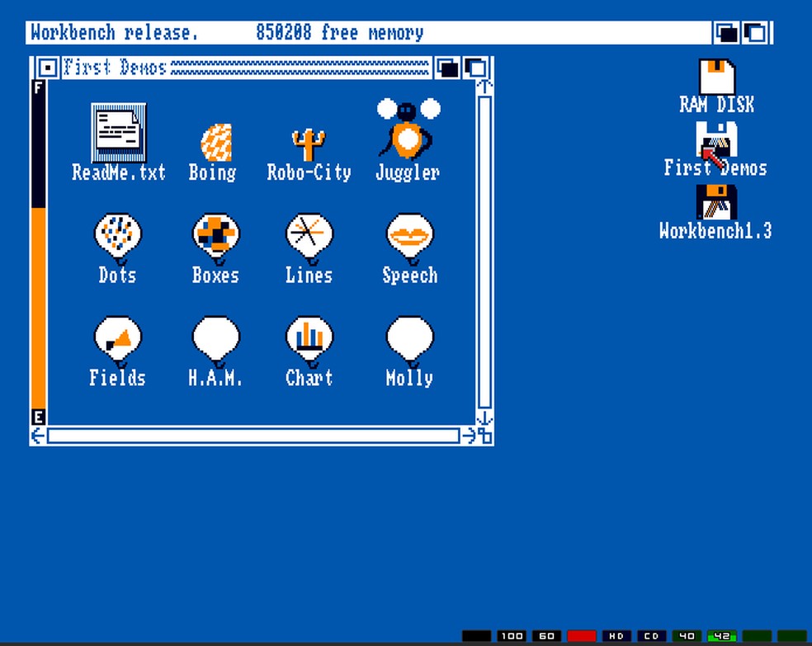This screenshot has height=646, width=812.
Task: Select the Fields balloon icon
Action: click(117, 341)
